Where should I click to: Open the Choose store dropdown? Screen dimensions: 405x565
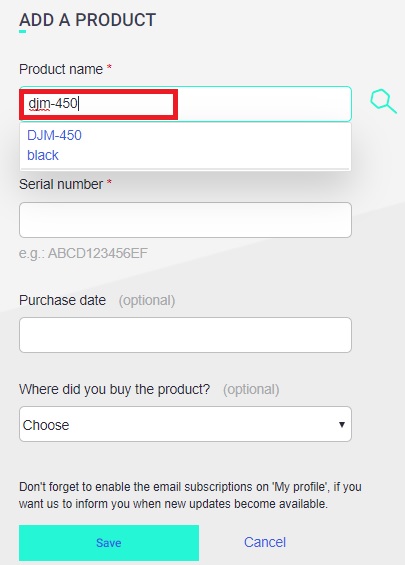point(185,424)
